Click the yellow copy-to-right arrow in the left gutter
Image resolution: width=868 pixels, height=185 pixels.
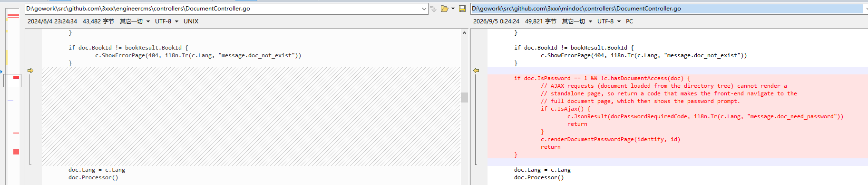tap(30, 71)
